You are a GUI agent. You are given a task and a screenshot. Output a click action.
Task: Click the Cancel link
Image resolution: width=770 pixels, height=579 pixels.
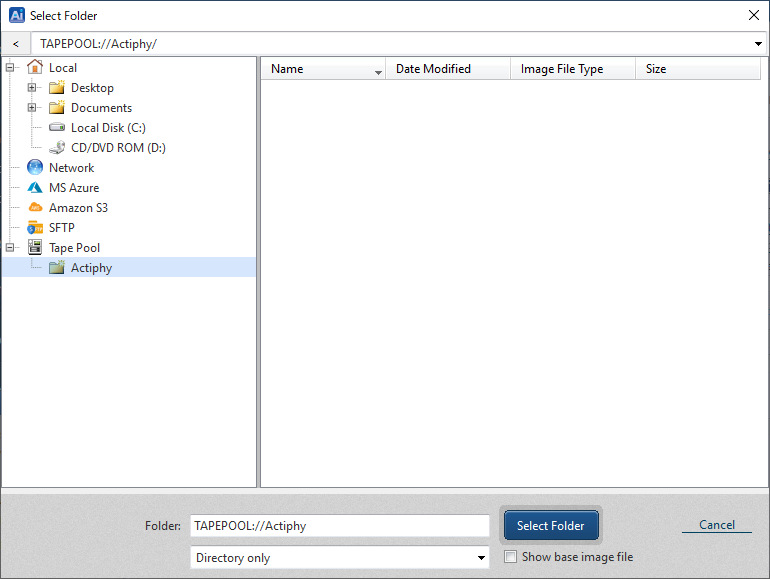pos(716,525)
